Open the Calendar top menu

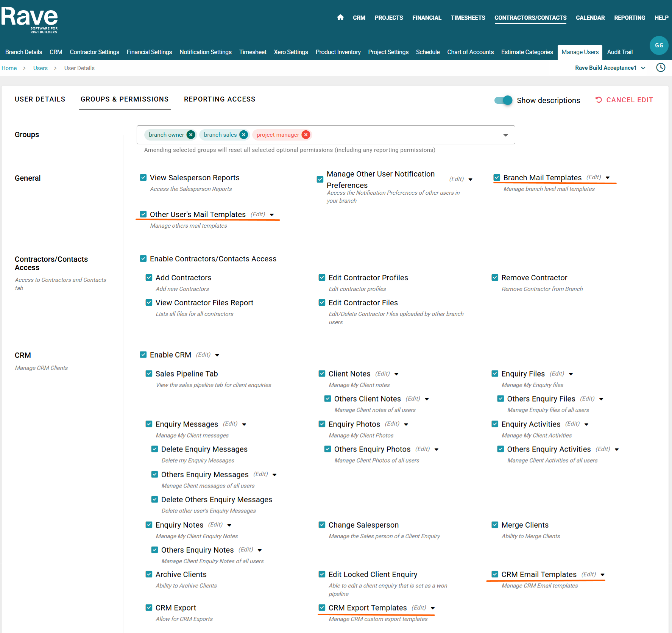tap(590, 18)
